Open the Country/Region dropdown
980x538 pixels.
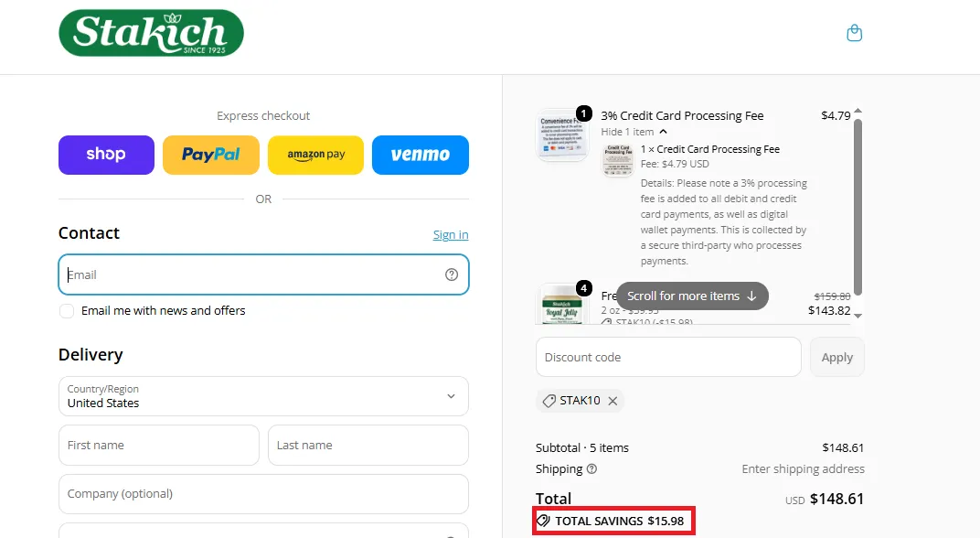[263, 396]
